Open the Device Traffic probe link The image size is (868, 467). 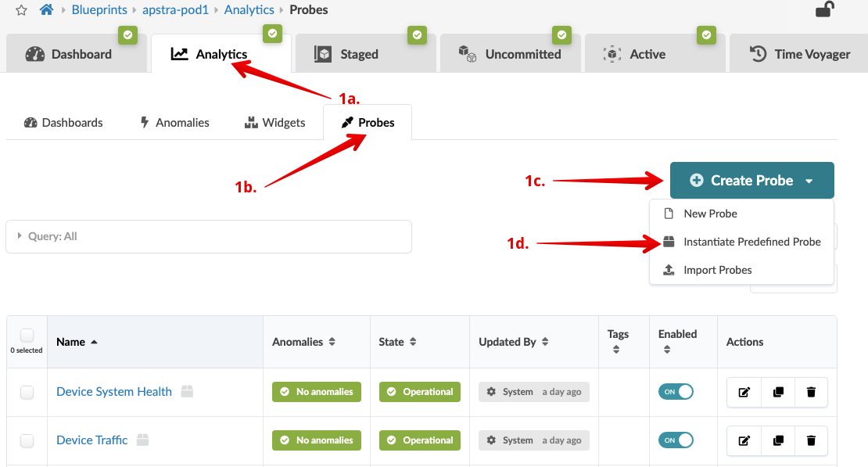[x=91, y=440]
